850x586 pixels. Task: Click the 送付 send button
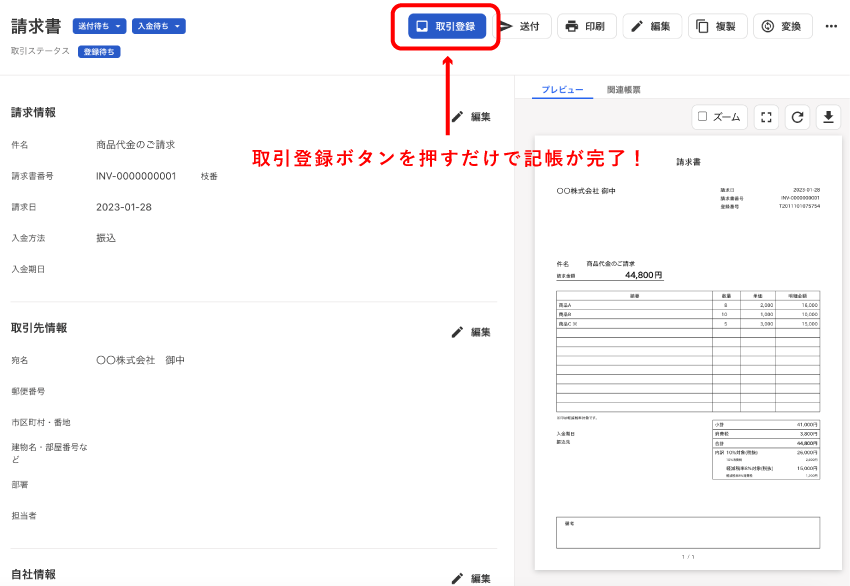pos(521,26)
